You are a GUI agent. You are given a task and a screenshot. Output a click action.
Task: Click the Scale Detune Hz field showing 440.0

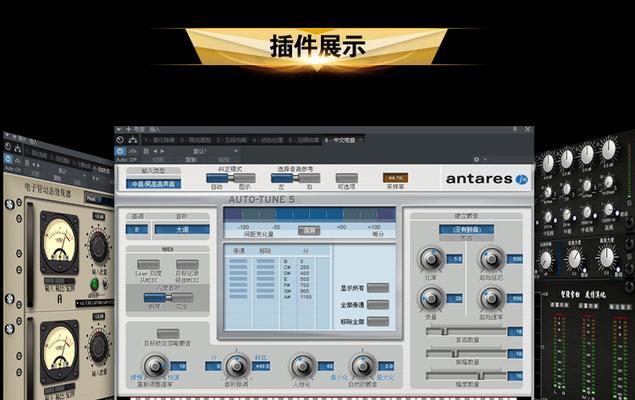[x=261, y=366]
